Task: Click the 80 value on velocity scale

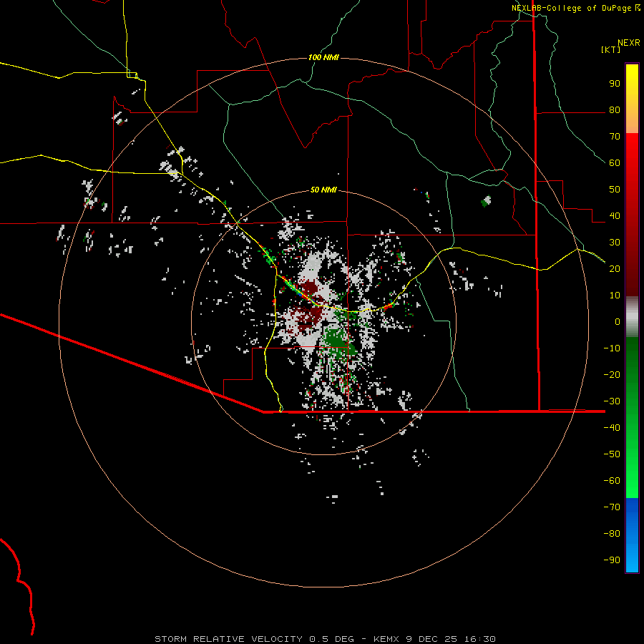Action: 615,110
